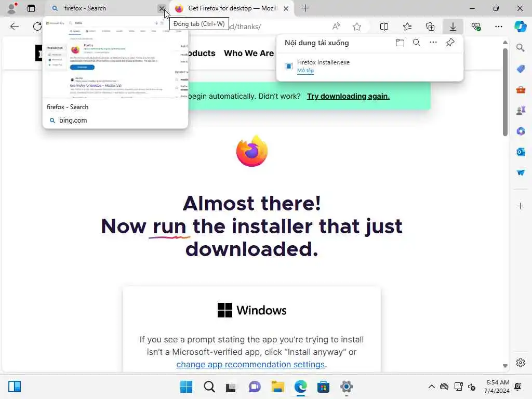
Task: Open sidebar Shopping tag icon
Action: [x=521, y=69]
